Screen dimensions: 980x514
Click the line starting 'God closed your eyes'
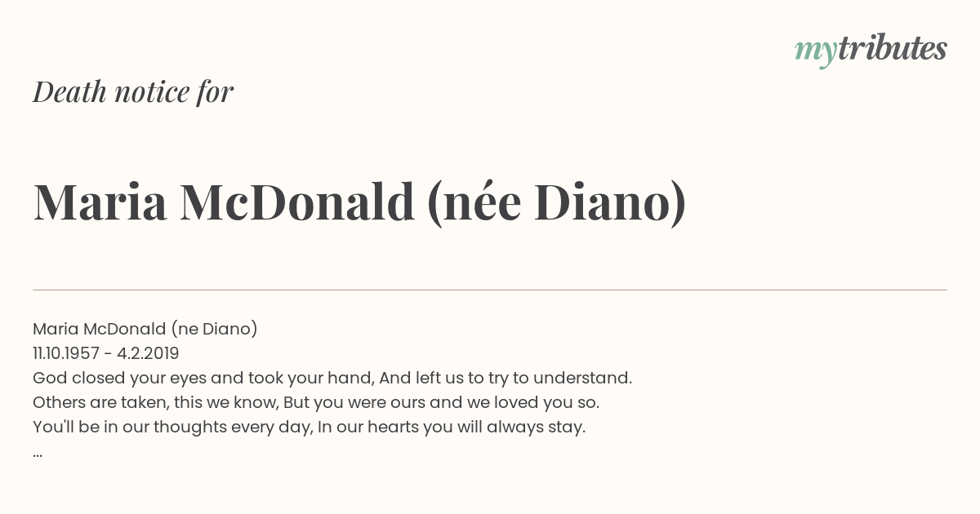(332, 378)
